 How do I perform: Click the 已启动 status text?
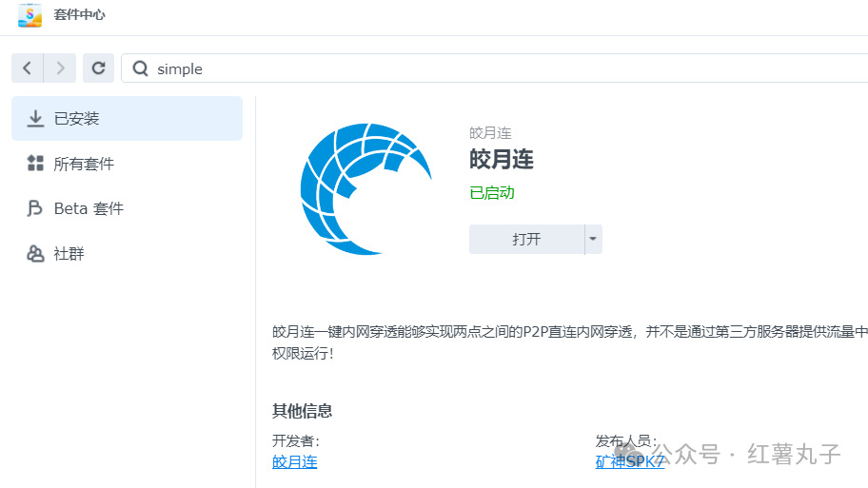click(x=491, y=192)
